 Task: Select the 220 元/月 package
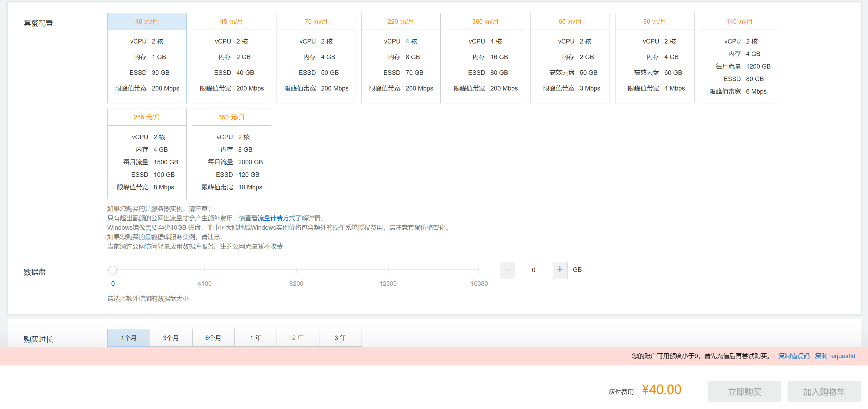[x=401, y=58]
